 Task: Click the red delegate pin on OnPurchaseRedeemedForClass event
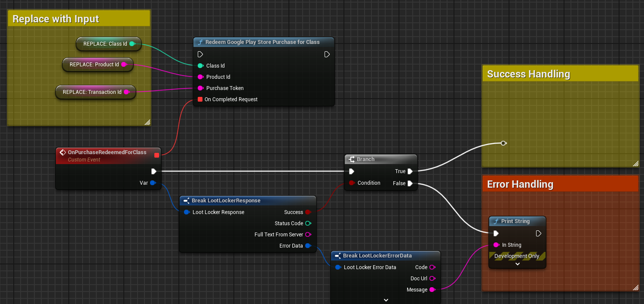156,155
